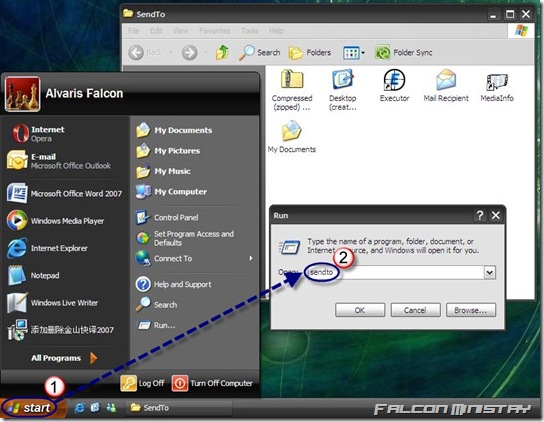Click the Folder Sync toolbar button
Screen dimensions: 544x422
404,53
